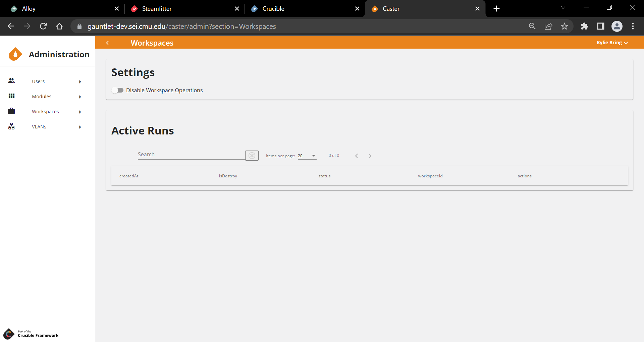Click the Workspaces briefcase icon
This screenshot has width=644, height=342.
coord(11,111)
